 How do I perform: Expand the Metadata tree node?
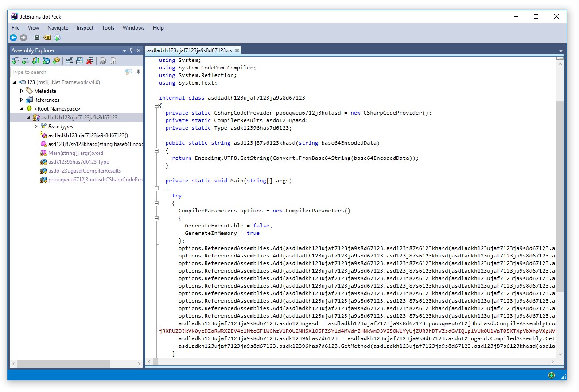(22, 91)
